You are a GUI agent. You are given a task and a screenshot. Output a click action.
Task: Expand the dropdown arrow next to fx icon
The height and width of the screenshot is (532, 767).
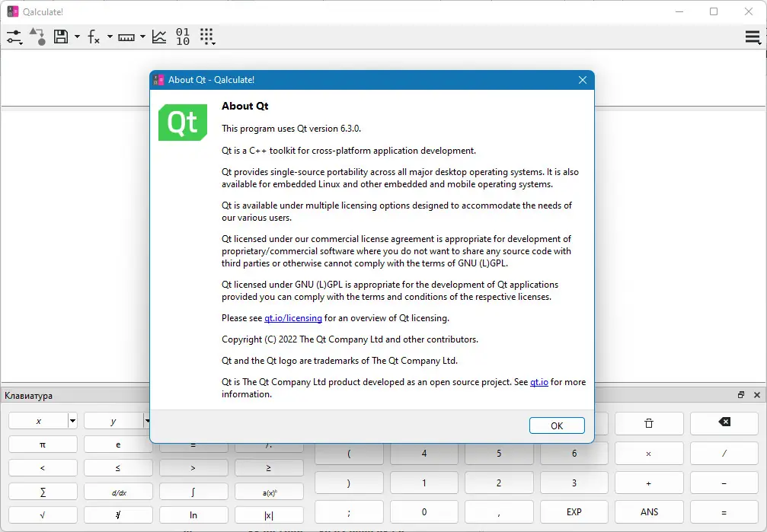coord(110,37)
